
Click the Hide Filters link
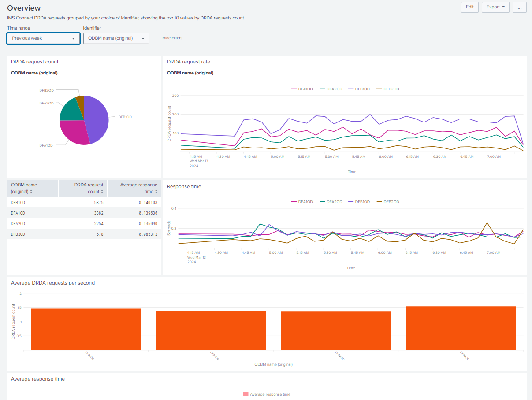[x=172, y=38]
